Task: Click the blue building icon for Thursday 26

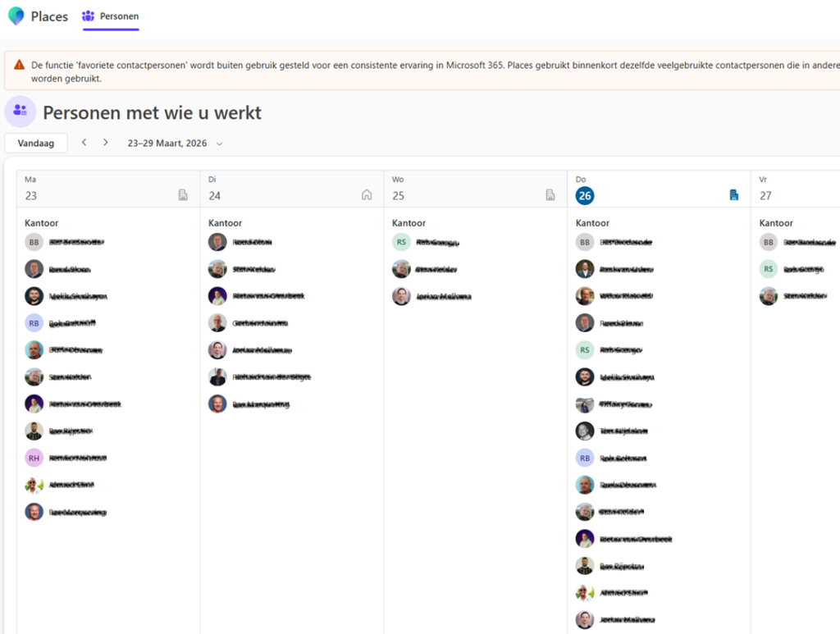Action: (x=734, y=195)
